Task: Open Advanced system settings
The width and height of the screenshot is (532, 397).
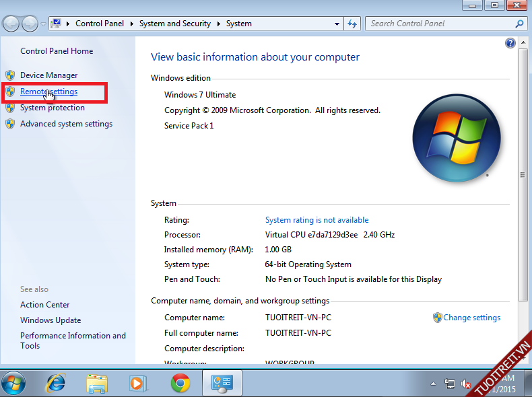Action: pyautogui.click(x=66, y=124)
